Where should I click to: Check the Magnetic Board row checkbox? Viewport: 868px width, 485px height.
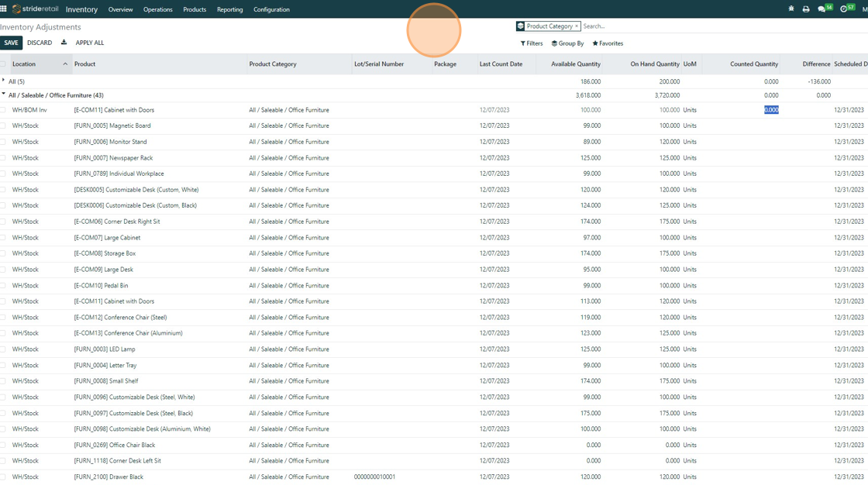3,126
